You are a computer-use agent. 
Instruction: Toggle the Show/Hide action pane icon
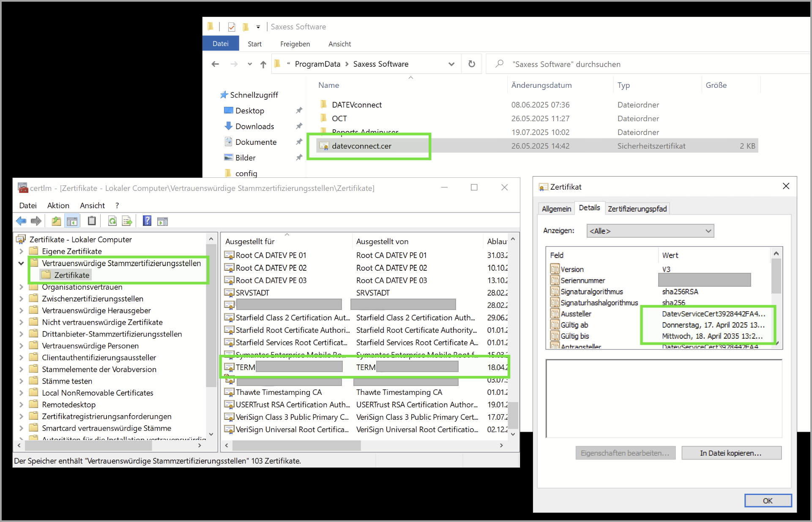point(162,221)
